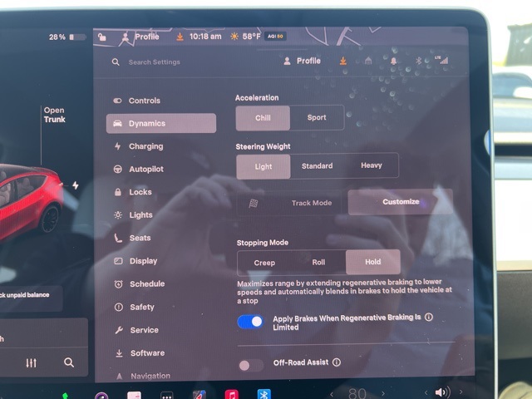Open the all apps three-dot icon
The height and width of the screenshot is (399, 532).
click(166, 395)
